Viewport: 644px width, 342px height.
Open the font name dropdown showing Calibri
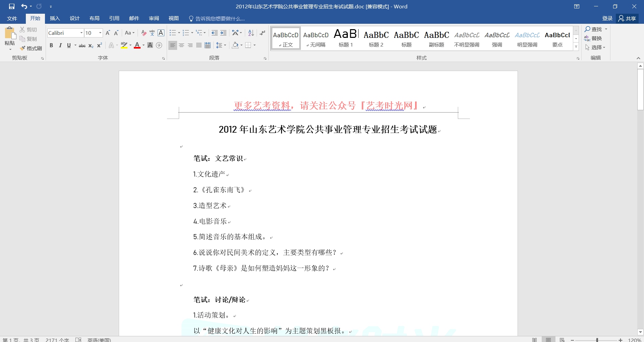pos(81,33)
